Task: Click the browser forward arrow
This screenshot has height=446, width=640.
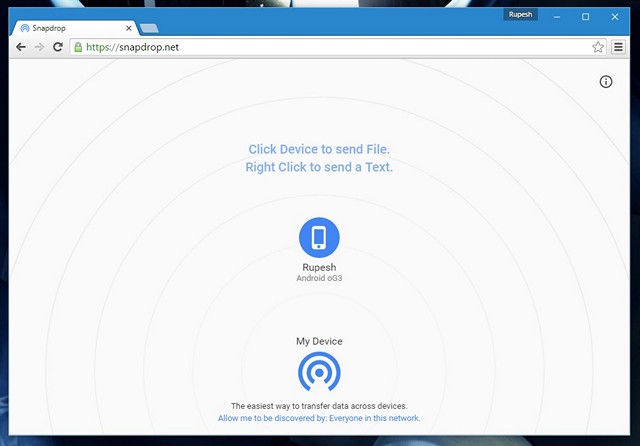Action: [x=39, y=47]
